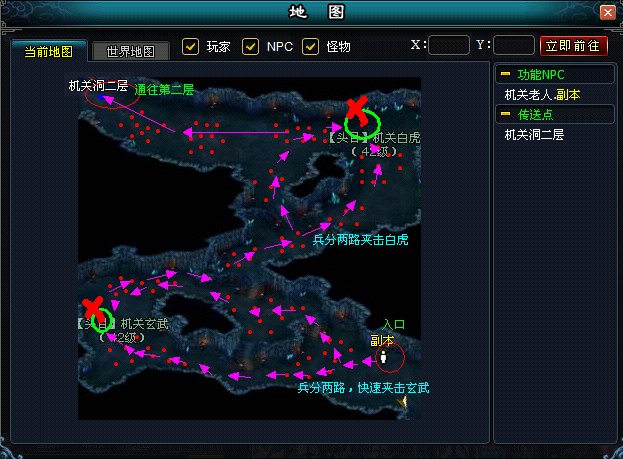Click the green circle at 机关玄武 boss

[x=97, y=322]
